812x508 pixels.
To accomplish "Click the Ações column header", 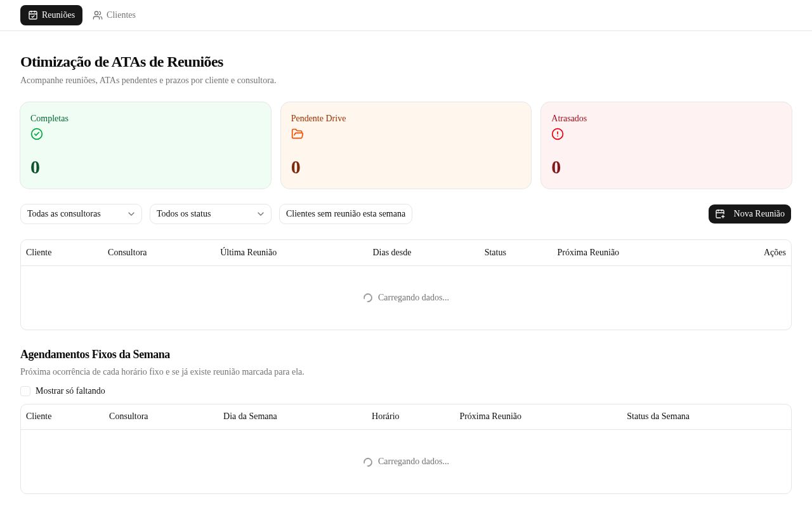I will coord(775,253).
